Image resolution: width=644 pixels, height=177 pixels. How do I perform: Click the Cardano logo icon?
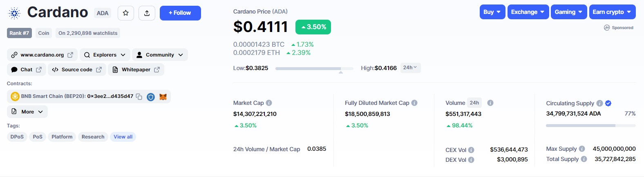point(14,13)
